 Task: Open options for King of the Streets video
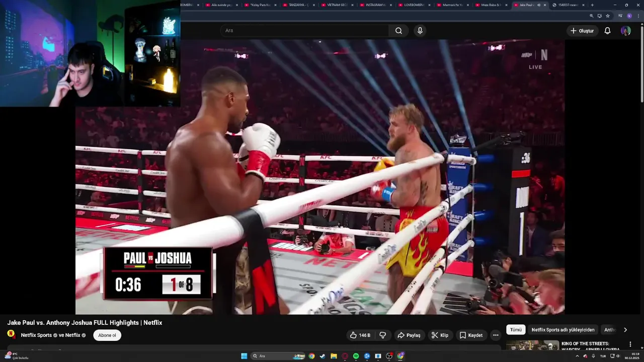pos(630,344)
